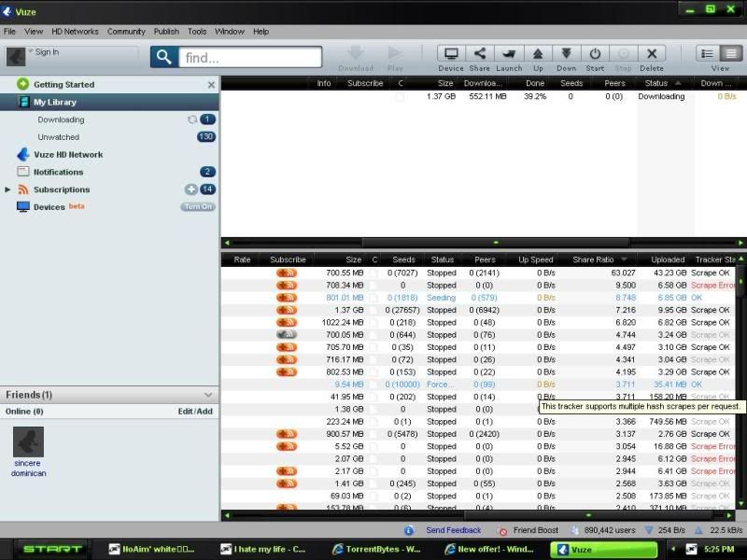Open the Unwatched library section

(59, 137)
